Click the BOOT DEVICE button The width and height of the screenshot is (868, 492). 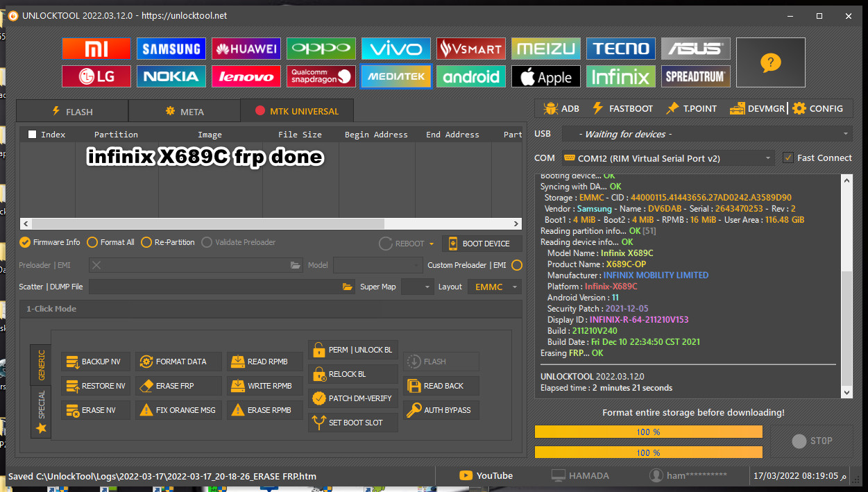coord(482,244)
